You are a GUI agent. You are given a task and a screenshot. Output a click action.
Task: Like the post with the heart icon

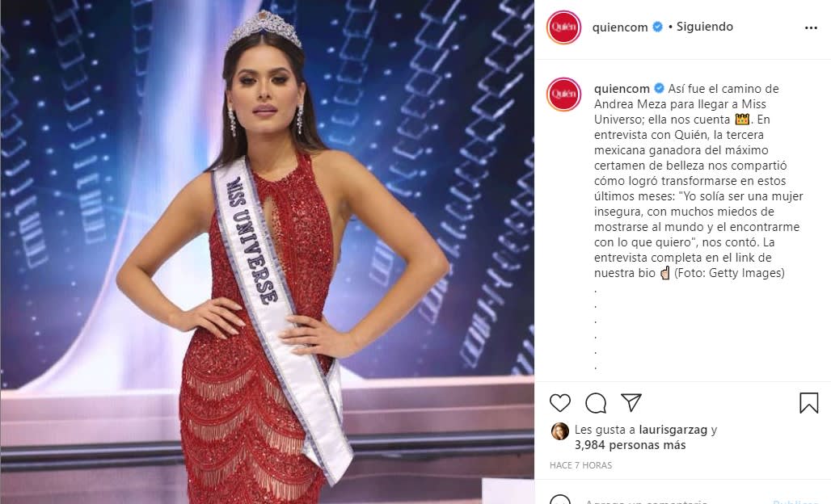[559, 403]
